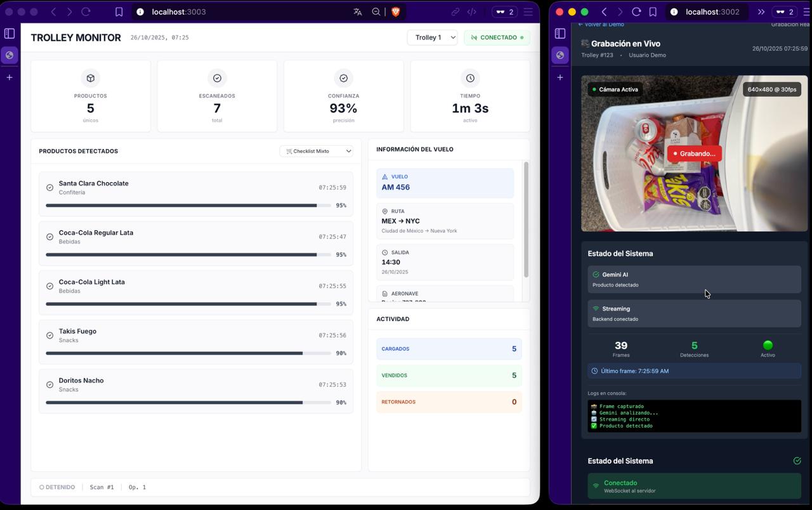Viewport: 812px width, 510px height.
Task: Click the Gemini AI check icon
Action: tap(596, 275)
